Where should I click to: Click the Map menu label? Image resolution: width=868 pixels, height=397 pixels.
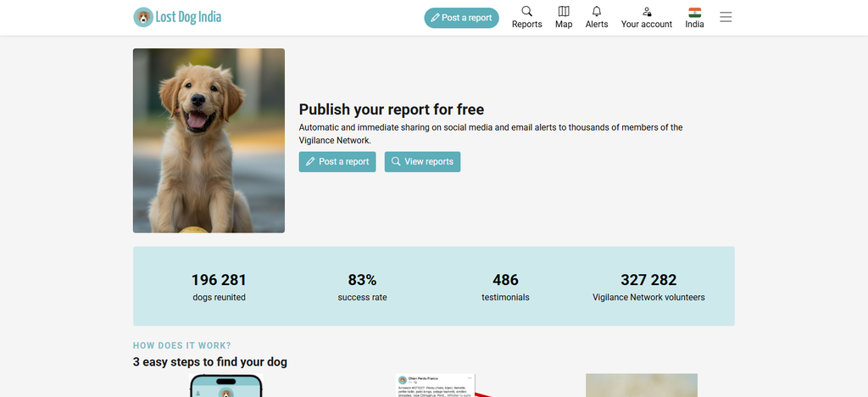coord(564,25)
